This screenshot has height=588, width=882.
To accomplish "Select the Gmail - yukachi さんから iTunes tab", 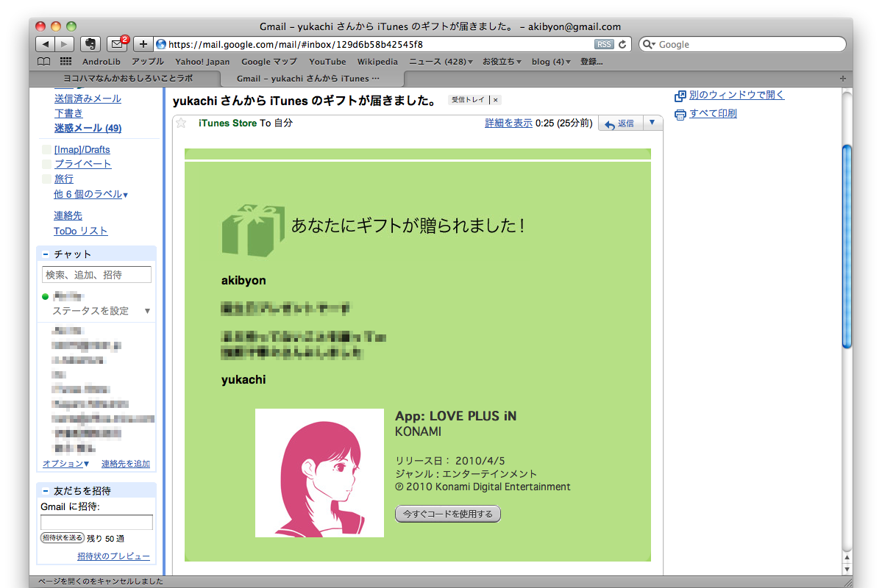I will [x=312, y=79].
